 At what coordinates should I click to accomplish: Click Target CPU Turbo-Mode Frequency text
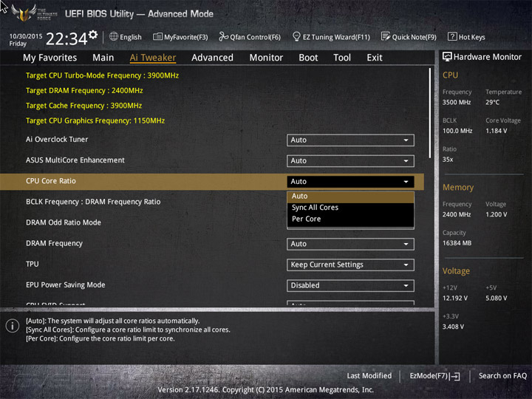click(102, 75)
